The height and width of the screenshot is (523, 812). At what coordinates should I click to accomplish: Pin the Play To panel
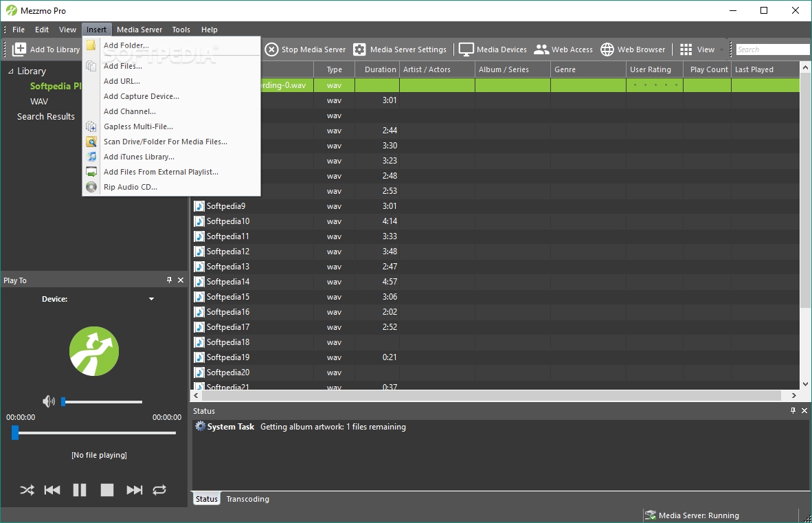pyautogui.click(x=170, y=280)
